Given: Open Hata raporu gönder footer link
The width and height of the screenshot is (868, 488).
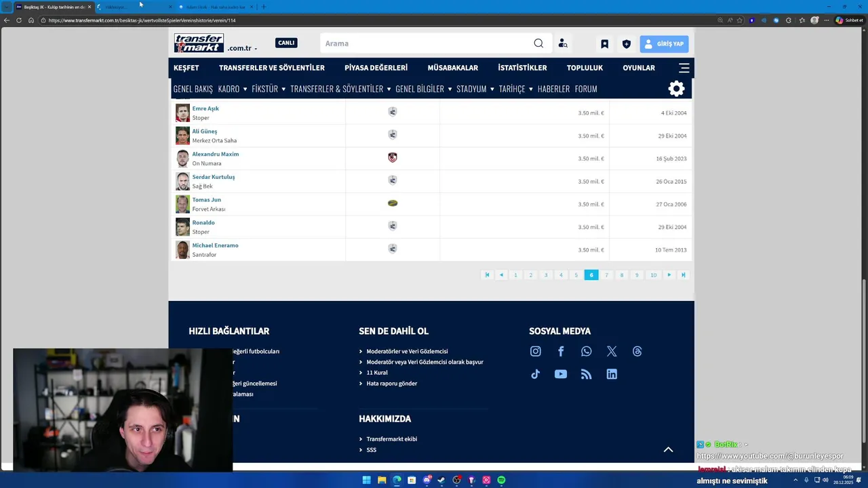Looking at the screenshot, I should [392, 384].
